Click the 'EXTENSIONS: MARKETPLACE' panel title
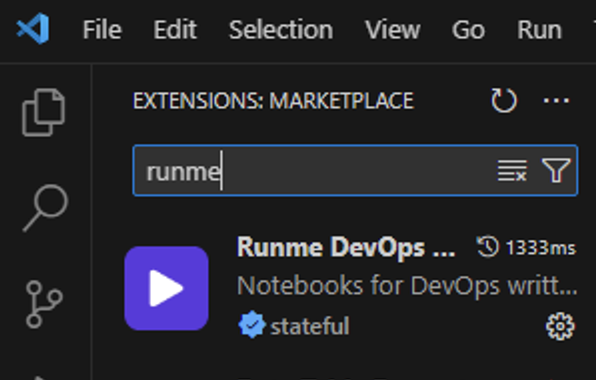596x380 pixels. coord(273,101)
